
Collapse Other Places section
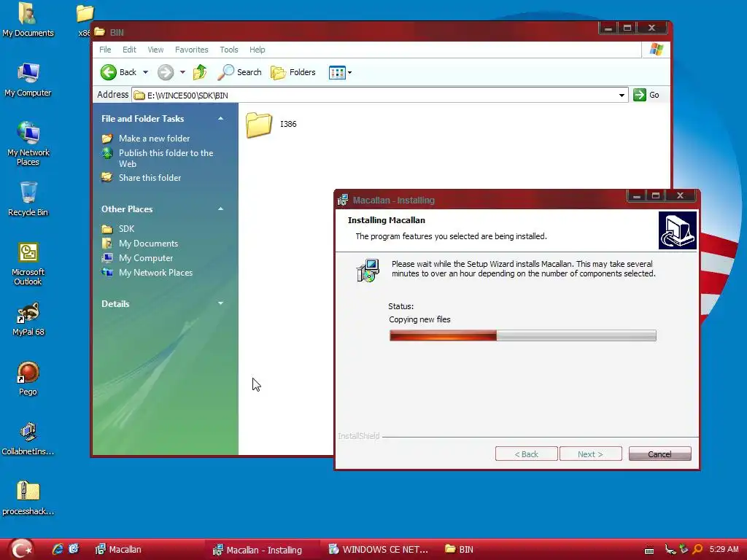click(220, 209)
